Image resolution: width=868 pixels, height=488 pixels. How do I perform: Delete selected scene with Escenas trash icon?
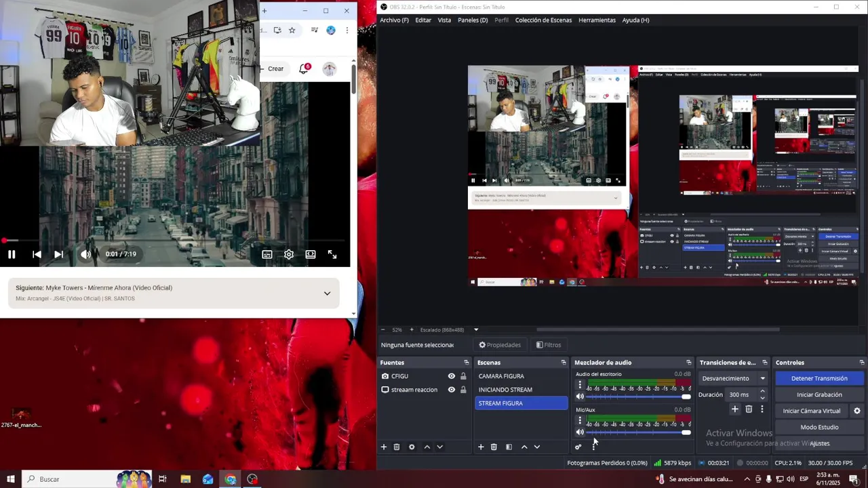(494, 447)
